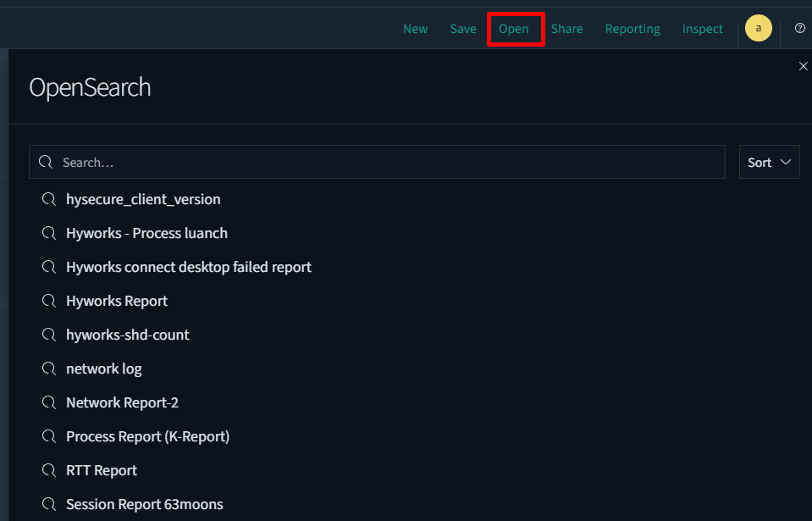Open the Share menu
The image size is (812, 521).
[566, 29]
